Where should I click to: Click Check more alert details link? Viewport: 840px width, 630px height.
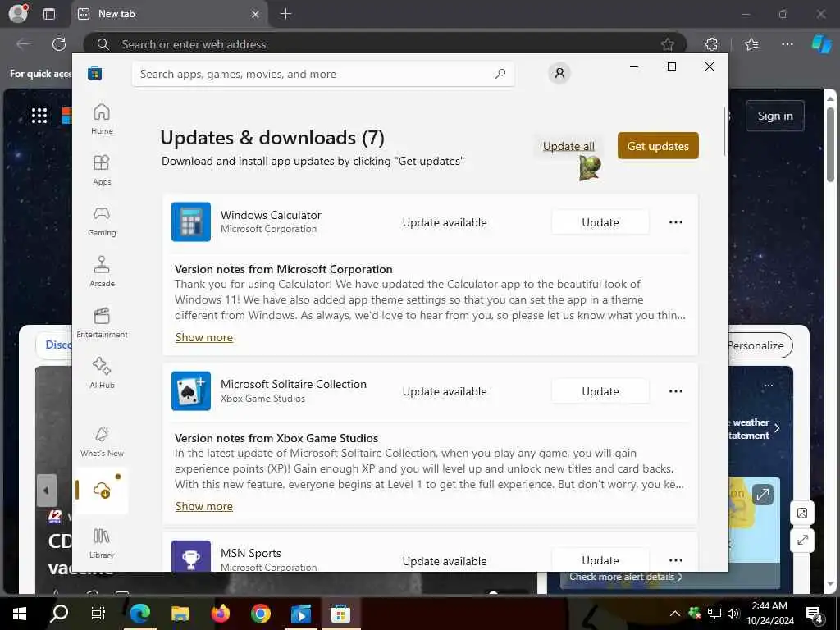pos(626,577)
